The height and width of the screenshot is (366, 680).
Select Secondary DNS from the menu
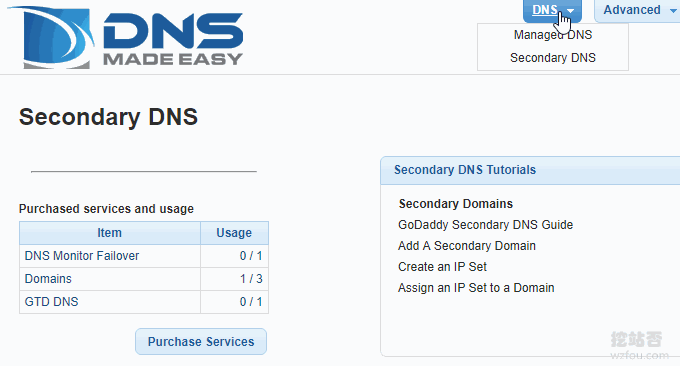[x=552, y=58]
